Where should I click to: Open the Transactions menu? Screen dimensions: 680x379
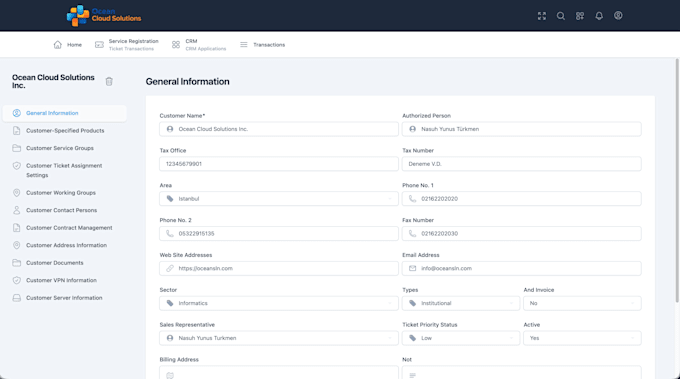pos(262,45)
